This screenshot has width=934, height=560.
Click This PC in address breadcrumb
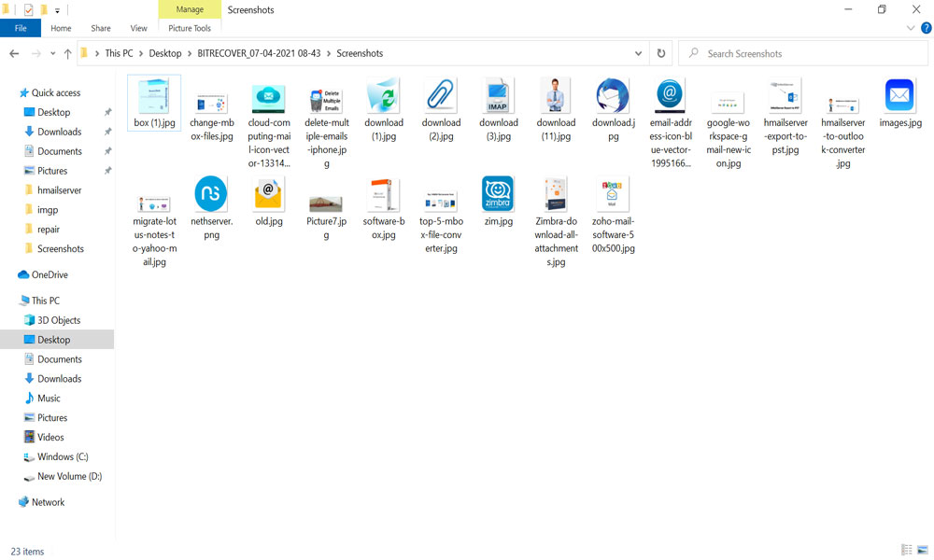tap(120, 53)
